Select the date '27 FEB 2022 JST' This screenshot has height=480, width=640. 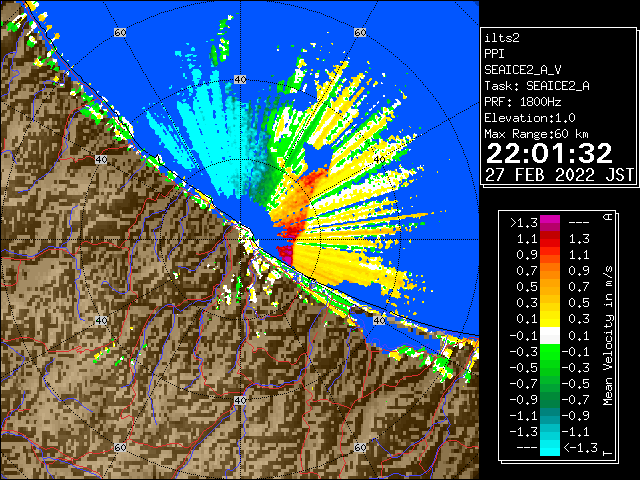[x=559, y=175]
